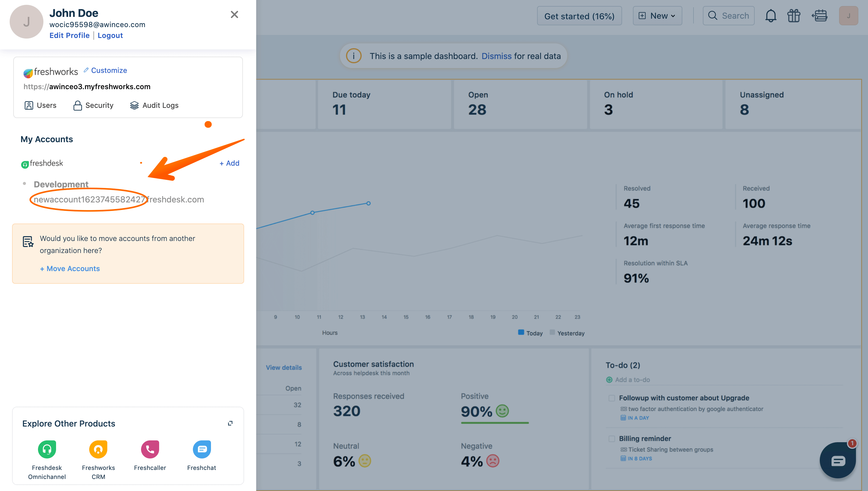This screenshot has width=868, height=491.
Task: Select the Development account entry
Action: (61, 184)
